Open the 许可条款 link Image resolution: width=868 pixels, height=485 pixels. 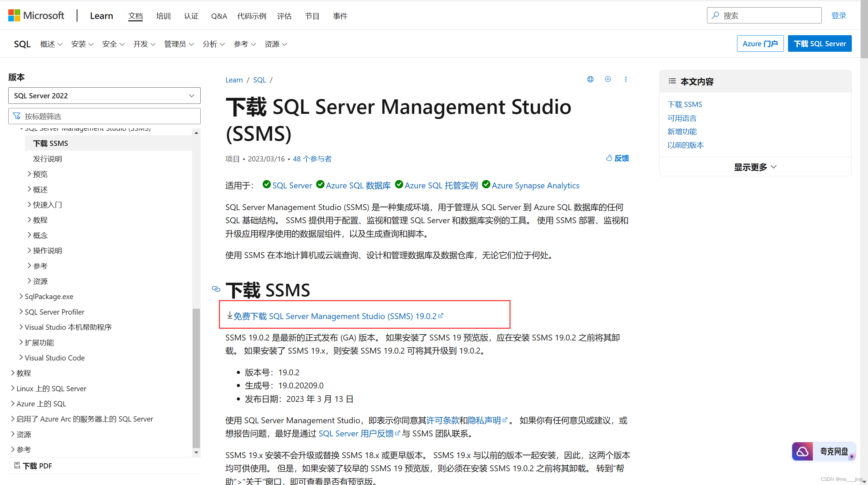[443, 420]
